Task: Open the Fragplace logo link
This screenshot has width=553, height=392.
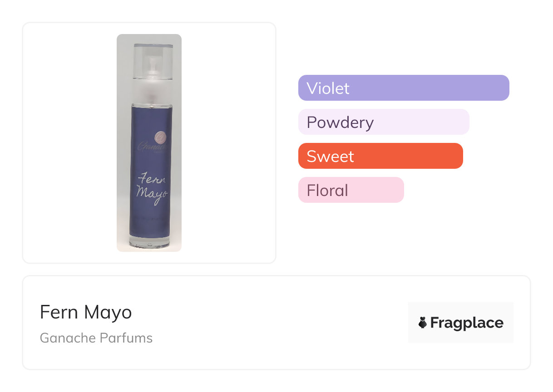Action: [460, 323]
